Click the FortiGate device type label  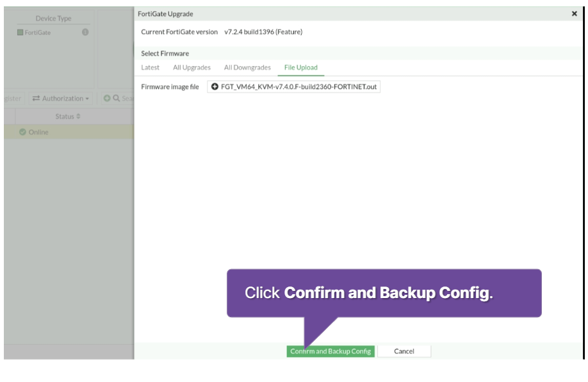[38, 33]
